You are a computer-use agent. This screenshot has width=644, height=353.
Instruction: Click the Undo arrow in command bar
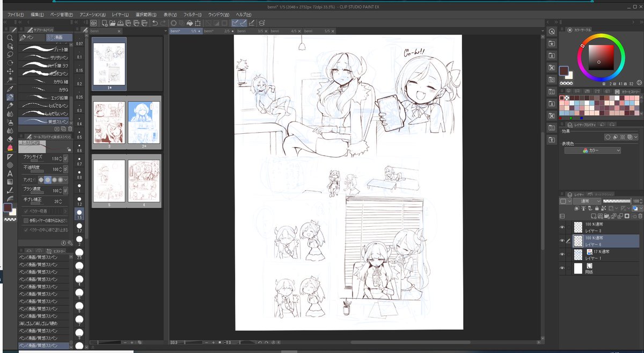[155, 23]
